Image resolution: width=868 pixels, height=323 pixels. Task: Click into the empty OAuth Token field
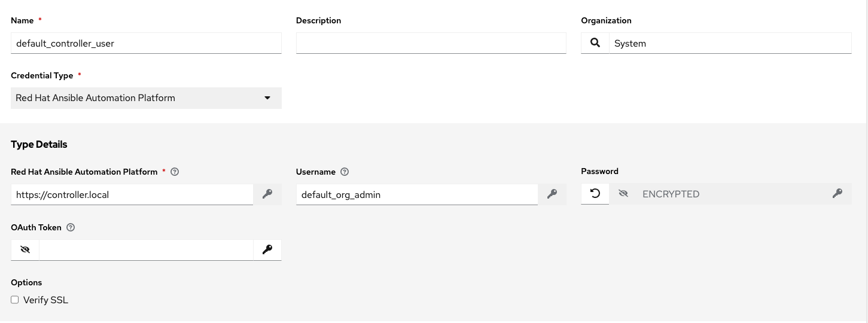[x=146, y=250]
